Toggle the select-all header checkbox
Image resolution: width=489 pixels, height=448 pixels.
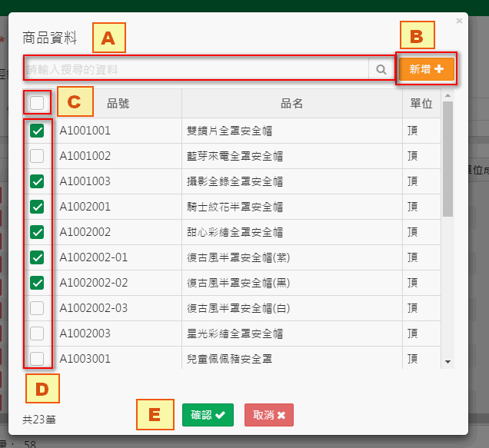click(37, 103)
